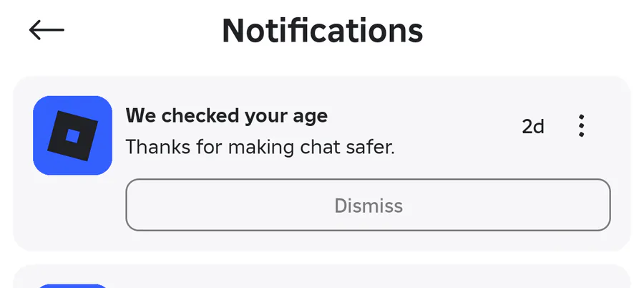644x288 pixels.
Task: Dismiss the age check notification
Action: (x=368, y=206)
